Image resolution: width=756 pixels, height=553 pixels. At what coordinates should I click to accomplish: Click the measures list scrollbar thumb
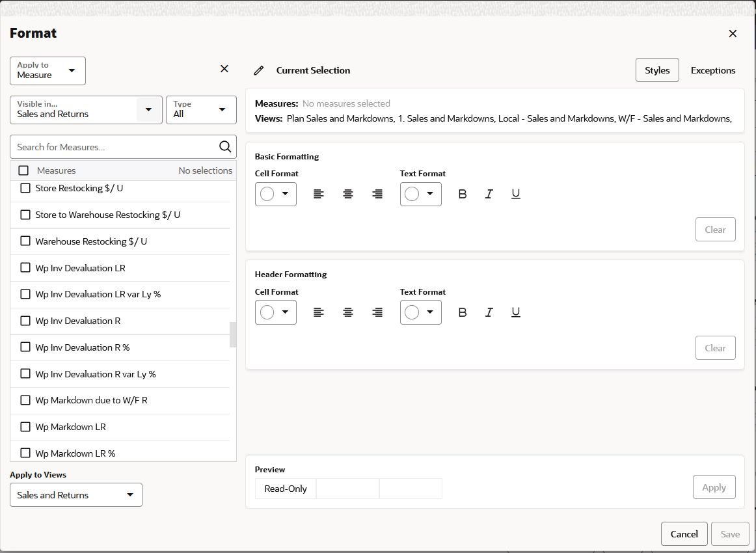coord(233,334)
